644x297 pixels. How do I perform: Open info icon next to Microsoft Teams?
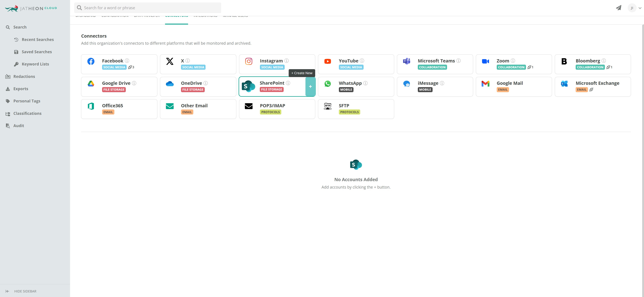(x=458, y=61)
